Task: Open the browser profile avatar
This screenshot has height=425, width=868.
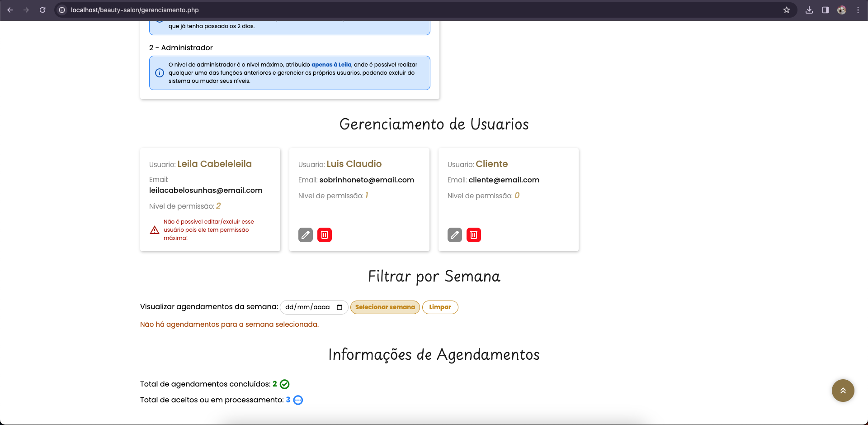Action: (842, 10)
